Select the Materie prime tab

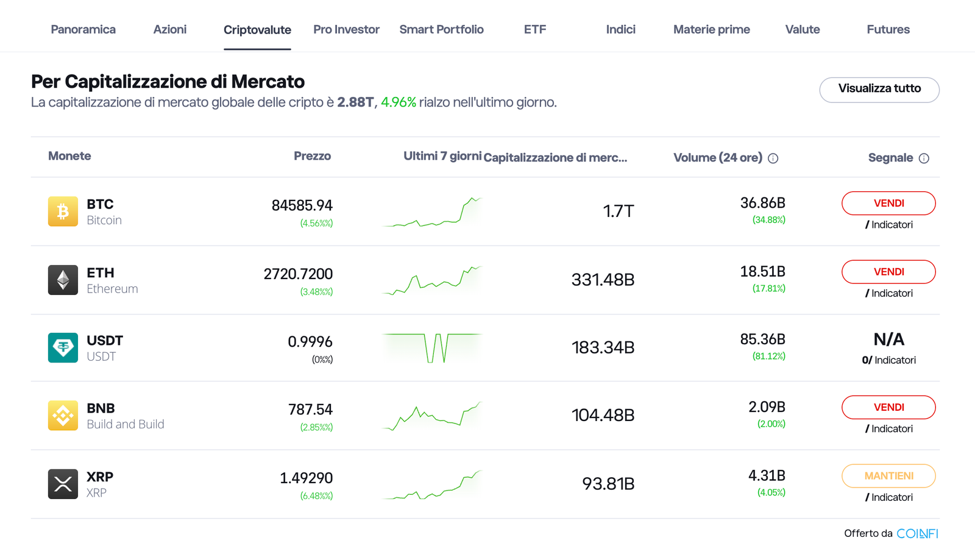[712, 29]
